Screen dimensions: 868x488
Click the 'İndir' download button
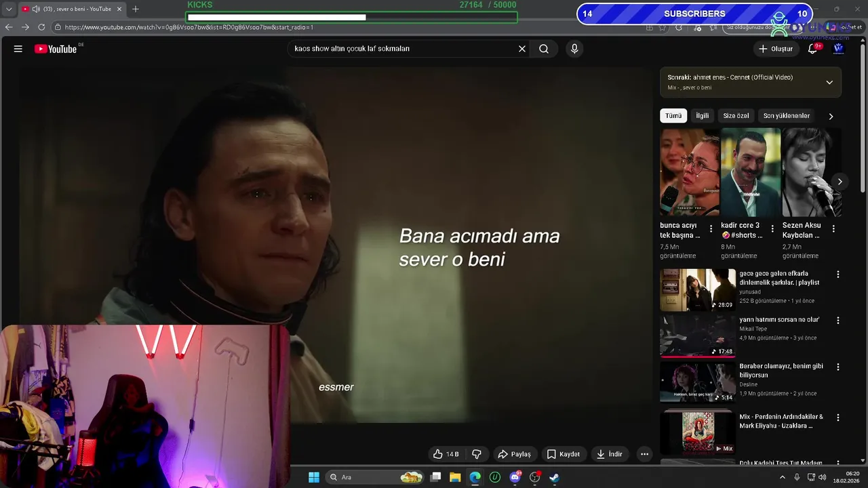(609, 454)
